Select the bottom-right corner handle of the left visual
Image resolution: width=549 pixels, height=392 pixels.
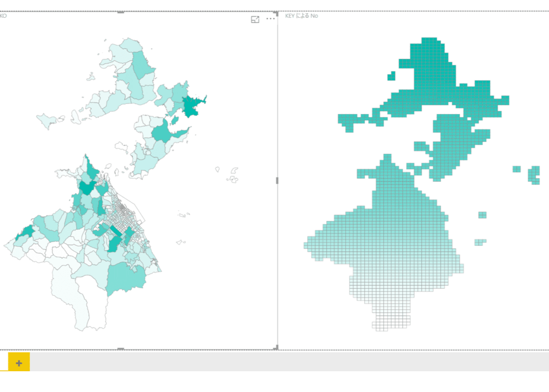pyautogui.click(x=276, y=347)
